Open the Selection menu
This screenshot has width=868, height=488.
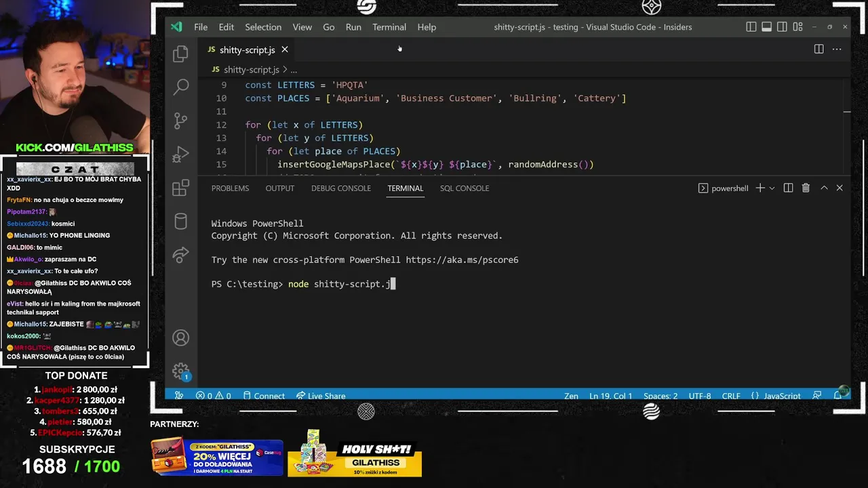[x=263, y=27]
